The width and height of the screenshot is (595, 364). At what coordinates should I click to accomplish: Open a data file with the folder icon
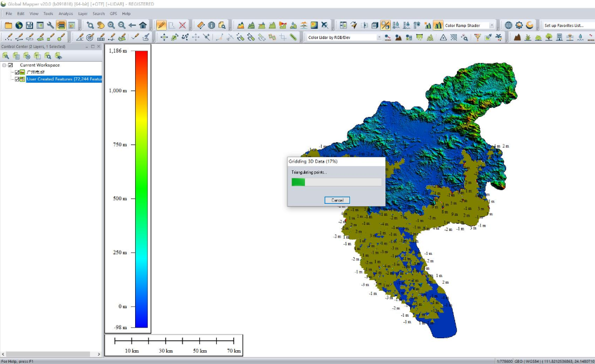[8, 25]
